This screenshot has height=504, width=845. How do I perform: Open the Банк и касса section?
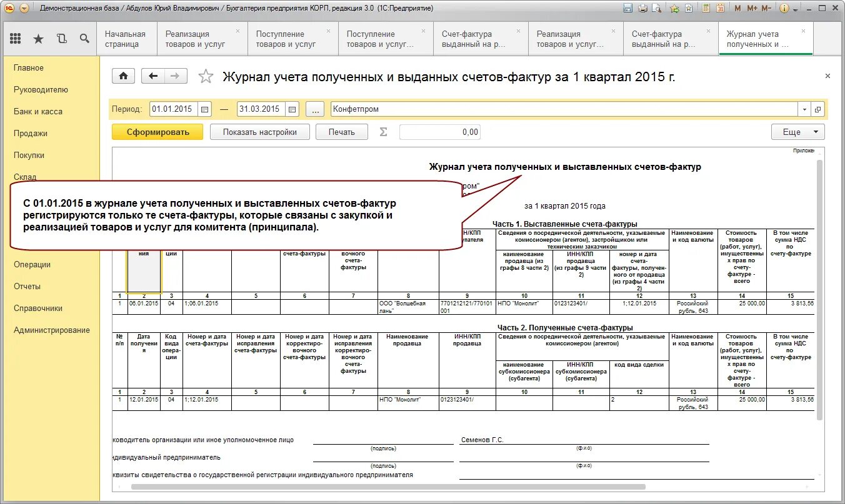click(x=38, y=111)
